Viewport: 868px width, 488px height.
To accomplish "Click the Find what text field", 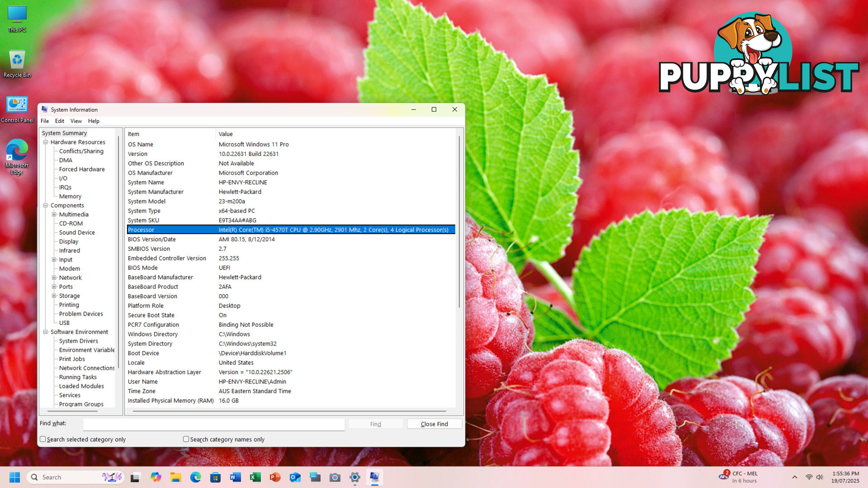I will (x=214, y=424).
